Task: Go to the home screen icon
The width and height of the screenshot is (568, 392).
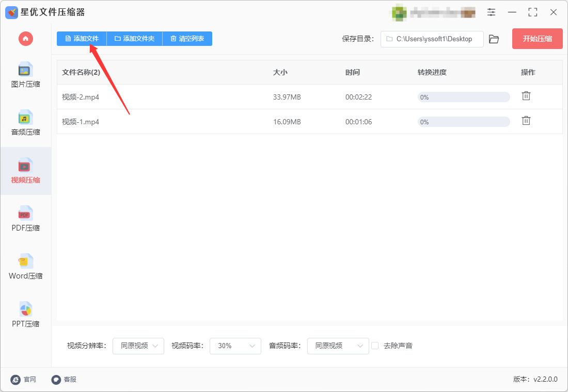Action: click(26, 38)
